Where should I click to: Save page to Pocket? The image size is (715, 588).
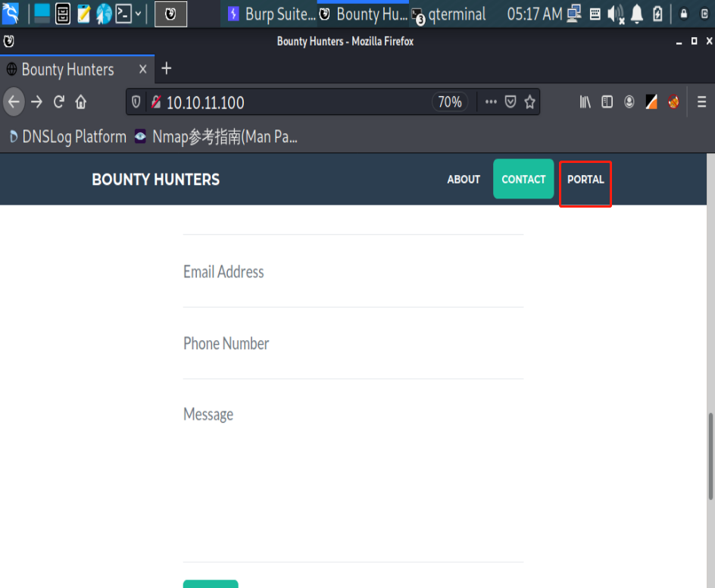[510, 102]
